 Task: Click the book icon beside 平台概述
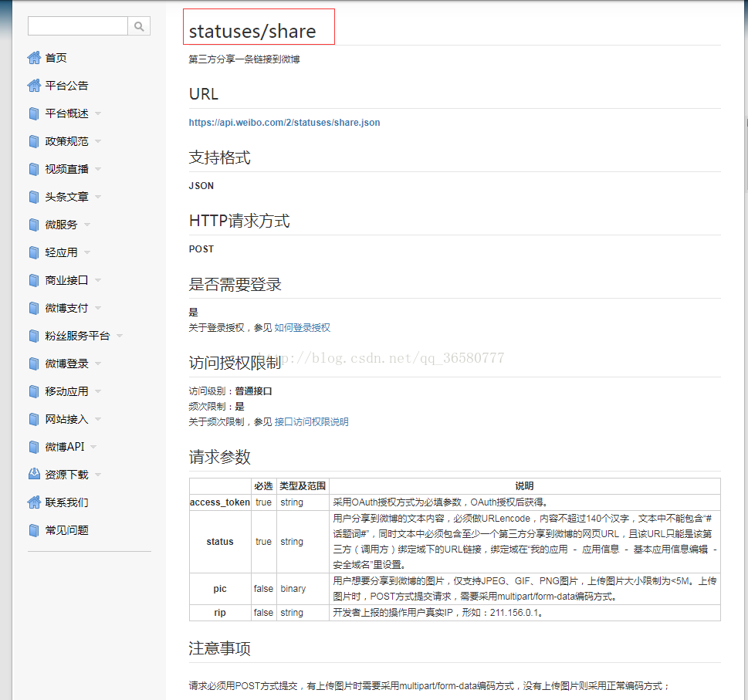click(34, 113)
